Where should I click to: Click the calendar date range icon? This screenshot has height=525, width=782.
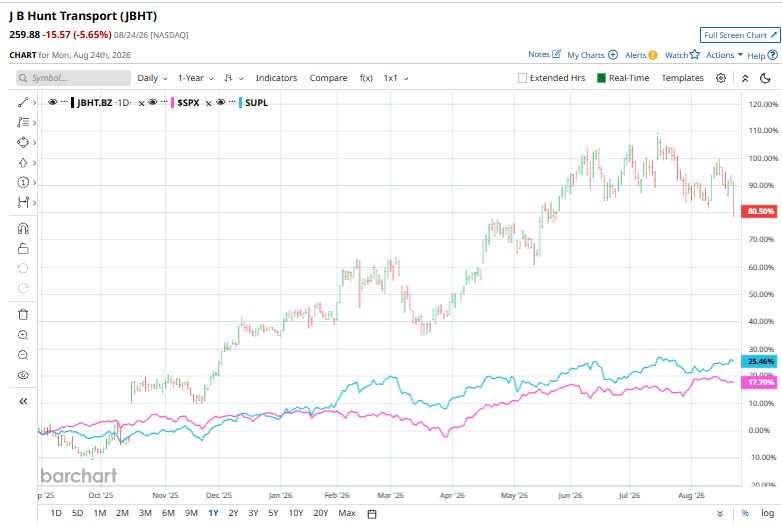pyautogui.click(x=372, y=514)
